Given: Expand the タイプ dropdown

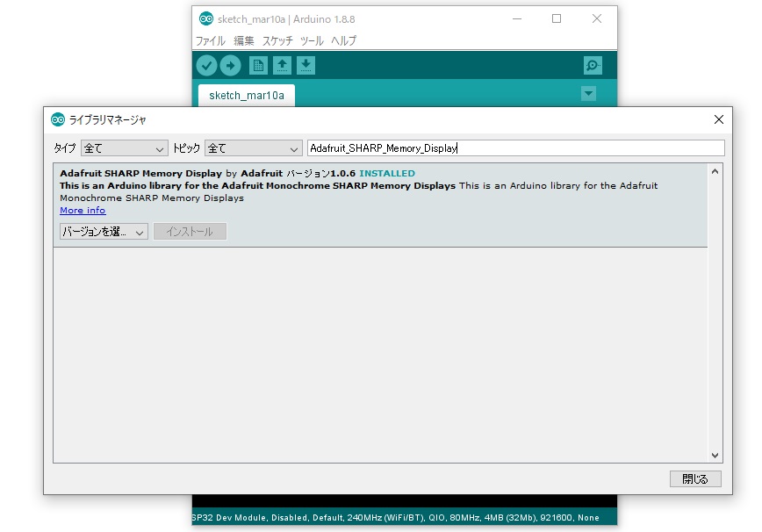Looking at the screenshot, I should tap(124, 148).
